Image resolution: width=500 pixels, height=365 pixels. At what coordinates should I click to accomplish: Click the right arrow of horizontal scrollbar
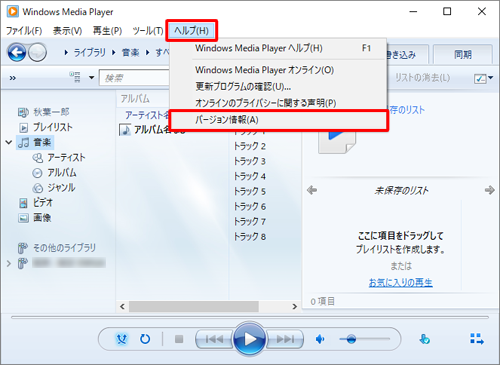[295, 306]
